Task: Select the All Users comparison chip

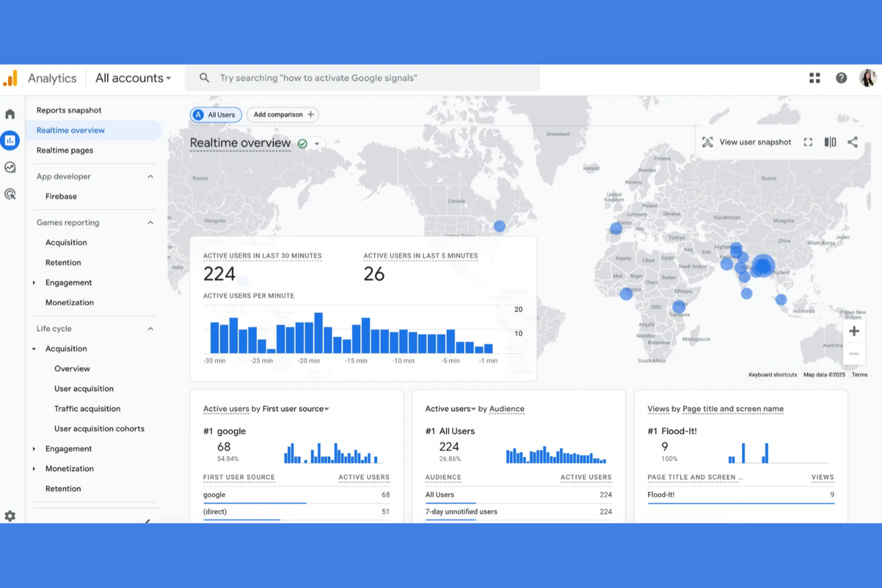Action: pos(215,114)
